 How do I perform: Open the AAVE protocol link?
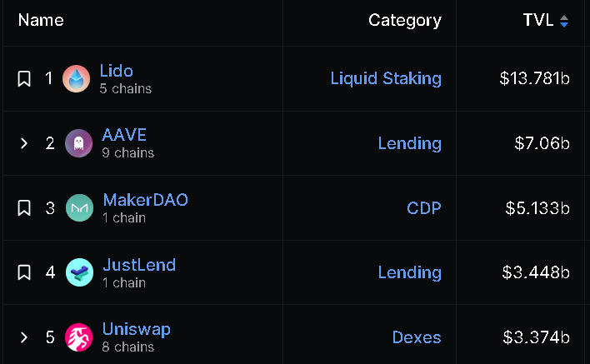point(124,135)
